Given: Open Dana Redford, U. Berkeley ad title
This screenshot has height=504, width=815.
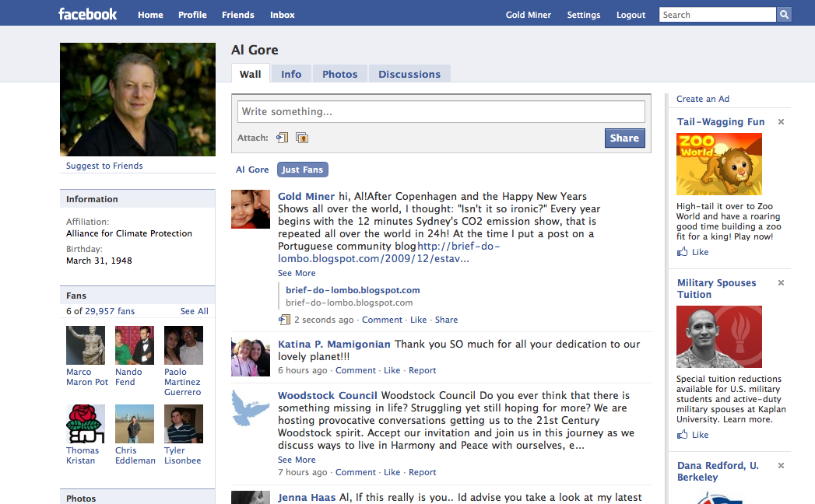Looking at the screenshot, I should (x=718, y=471).
